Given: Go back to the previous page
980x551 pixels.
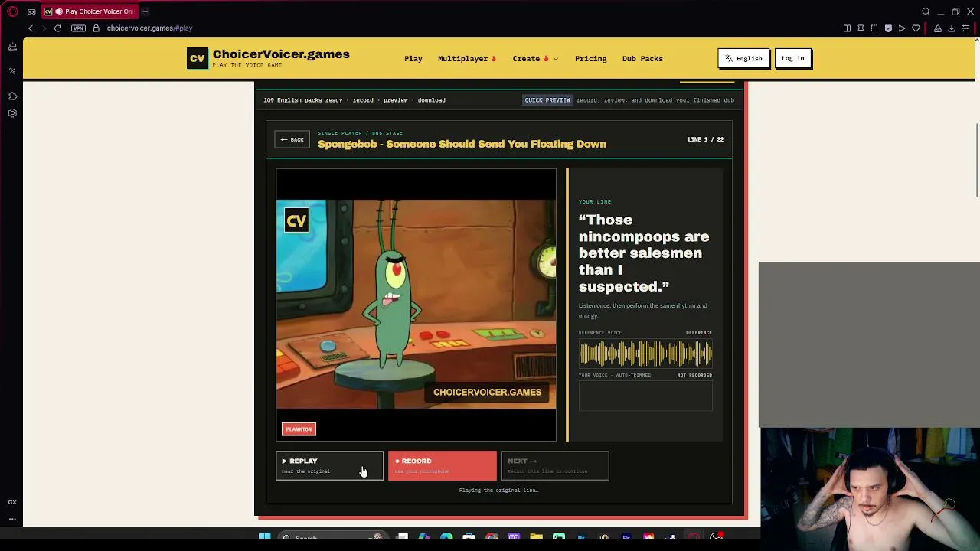Looking at the screenshot, I should point(31,28).
